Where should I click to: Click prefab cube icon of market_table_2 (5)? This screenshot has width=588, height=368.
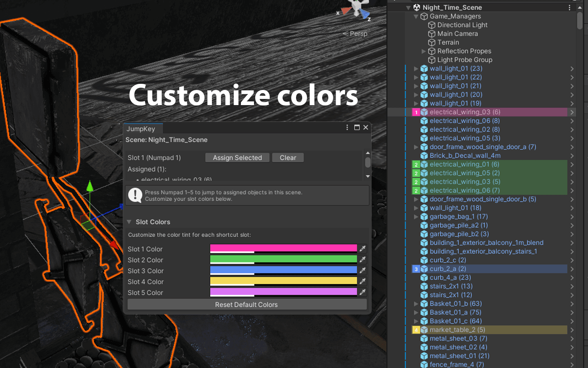pos(424,330)
